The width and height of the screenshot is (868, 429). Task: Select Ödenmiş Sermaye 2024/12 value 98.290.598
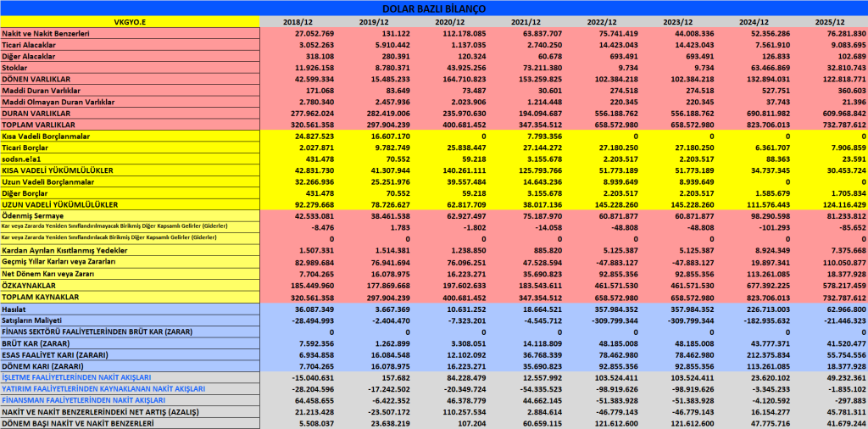771,215
